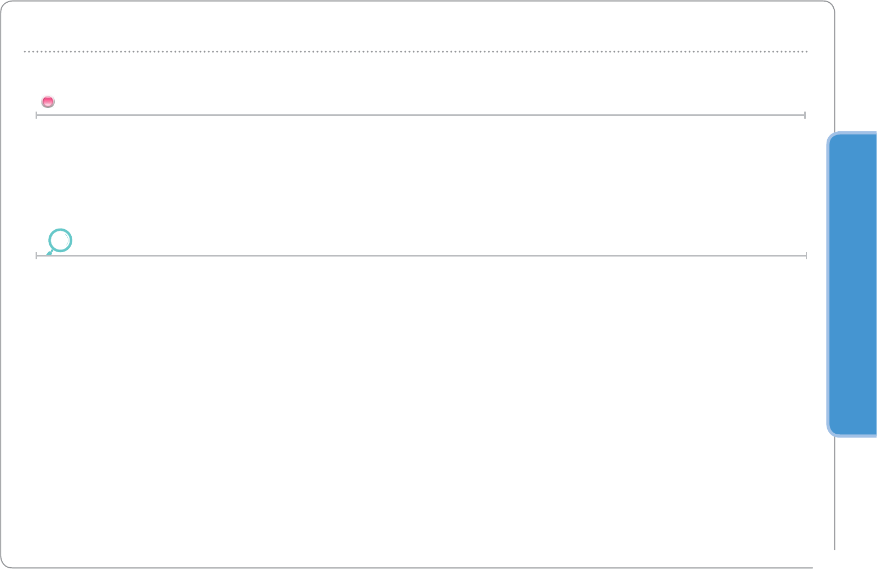Click right end cap of upper gray rule
Image resolution: width=877 pixels, height=588 pixels.
pos(805,115)
